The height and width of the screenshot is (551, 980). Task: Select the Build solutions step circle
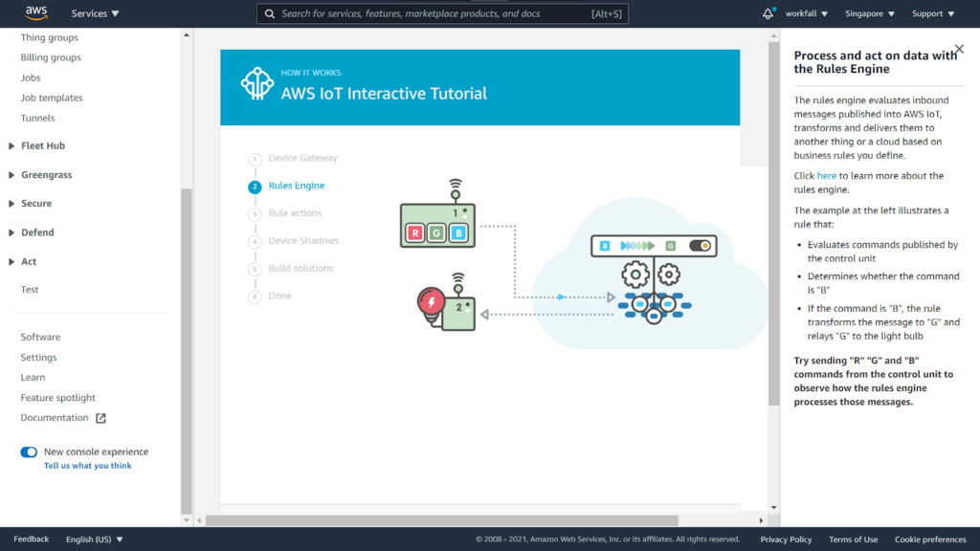(x=255, y=268)
